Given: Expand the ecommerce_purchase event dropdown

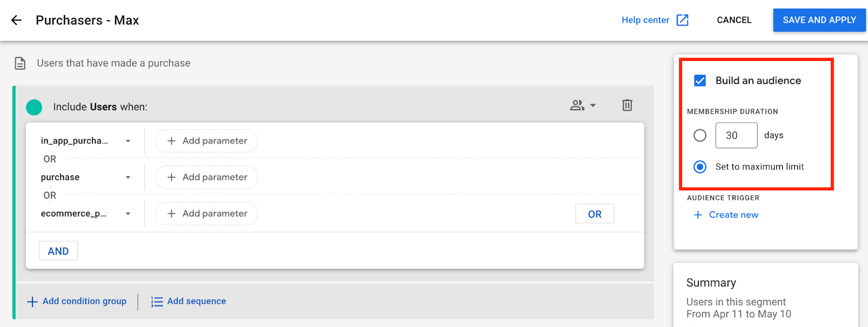Looking at the screenshot, I should coord(128,214).
